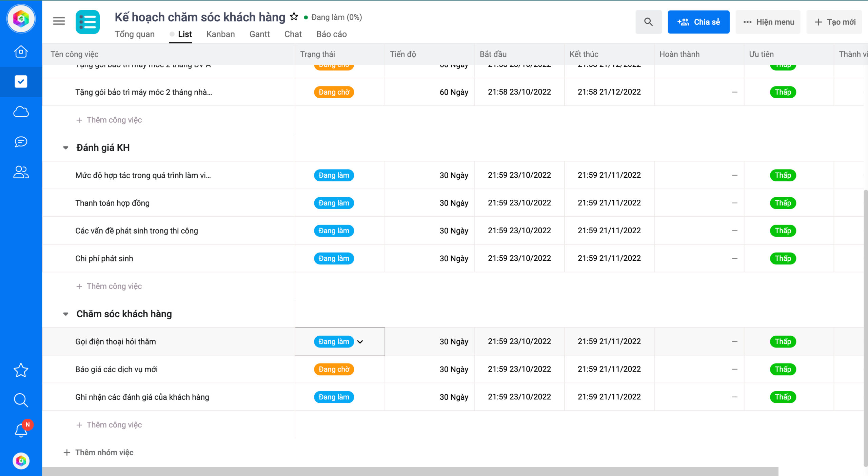Switch to the Chat tab

pyautogui.click(x=293, y=34)
